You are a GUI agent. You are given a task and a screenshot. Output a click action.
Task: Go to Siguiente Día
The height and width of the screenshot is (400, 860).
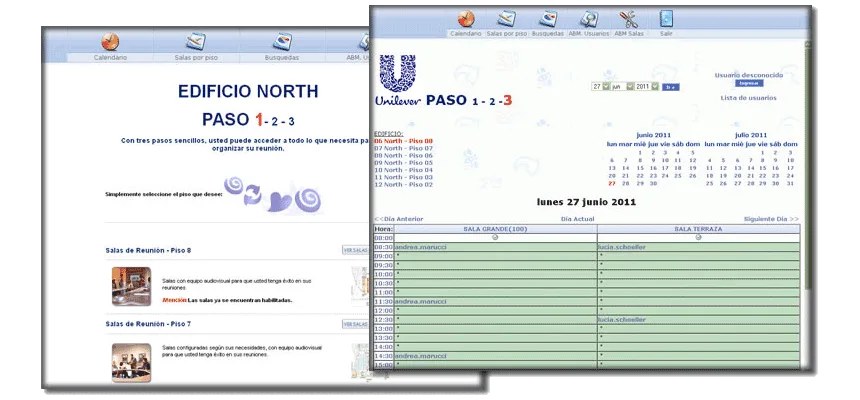click(x=771, y=219)
